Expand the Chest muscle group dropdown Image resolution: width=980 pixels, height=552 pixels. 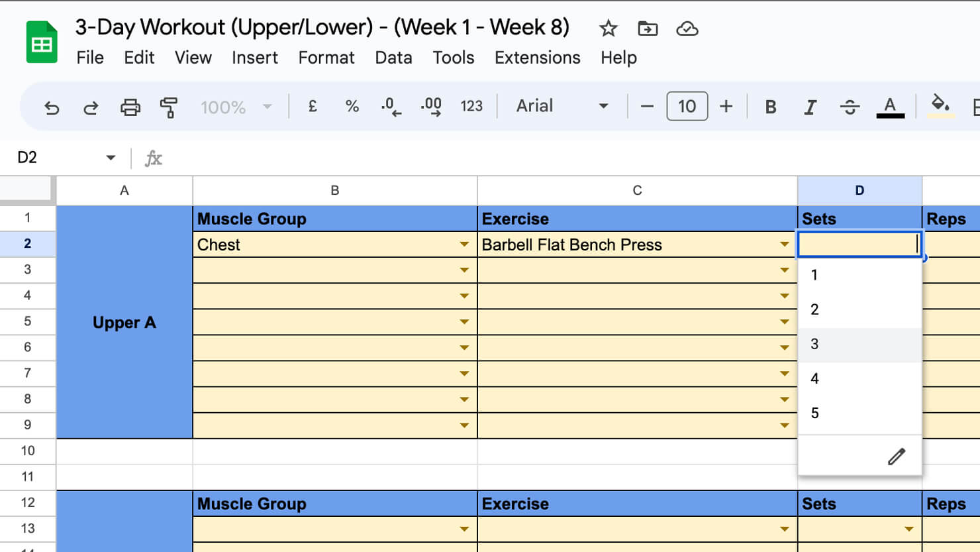click(464, 245)
